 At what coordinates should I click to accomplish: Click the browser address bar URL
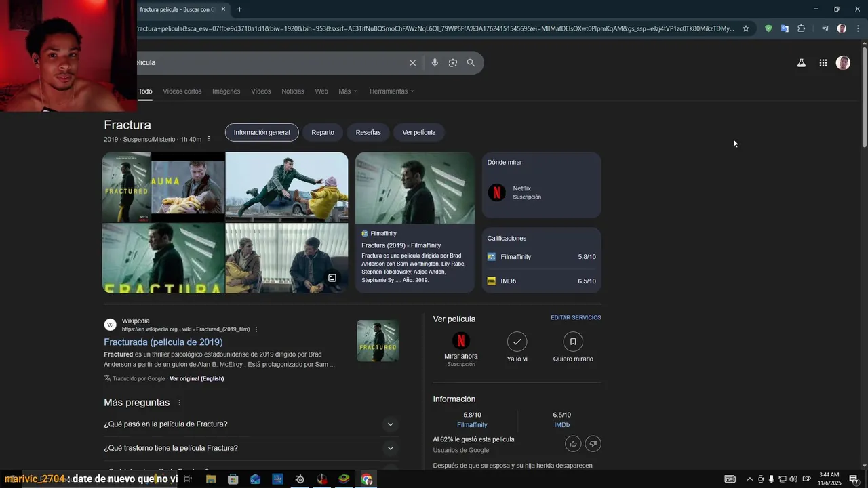pos(434,28)
